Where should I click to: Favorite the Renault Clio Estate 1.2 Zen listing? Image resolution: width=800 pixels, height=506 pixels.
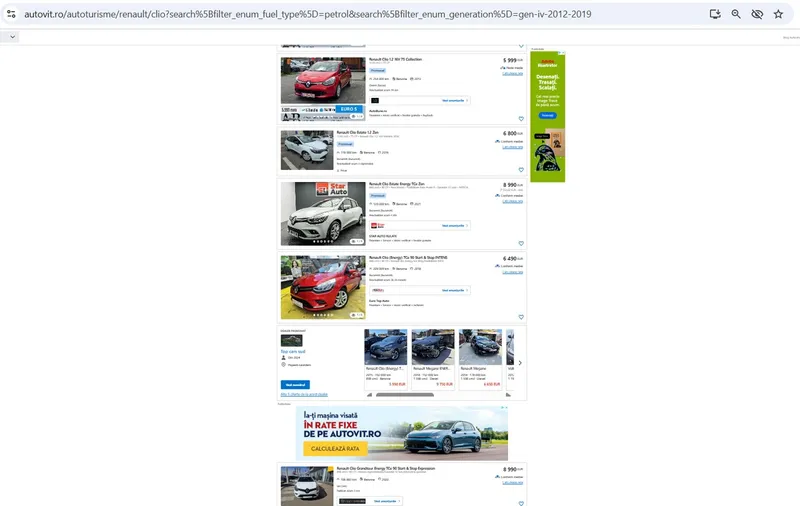pos(521,171)
